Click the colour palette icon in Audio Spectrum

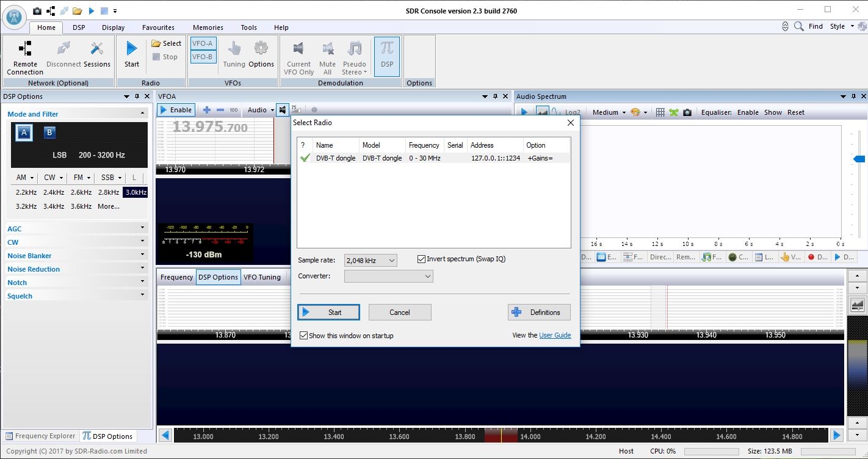(x=635, y=112)
